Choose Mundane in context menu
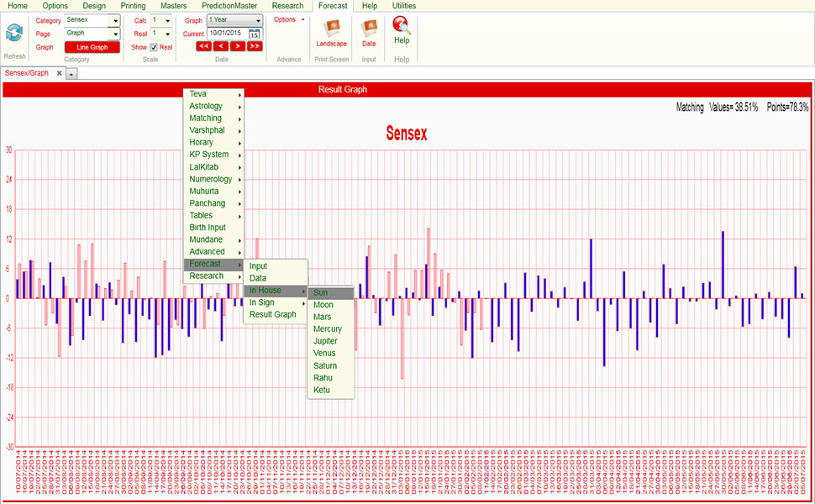Image resolution: width=815 pixels, height=504 pixels. [x=213, y=239]
